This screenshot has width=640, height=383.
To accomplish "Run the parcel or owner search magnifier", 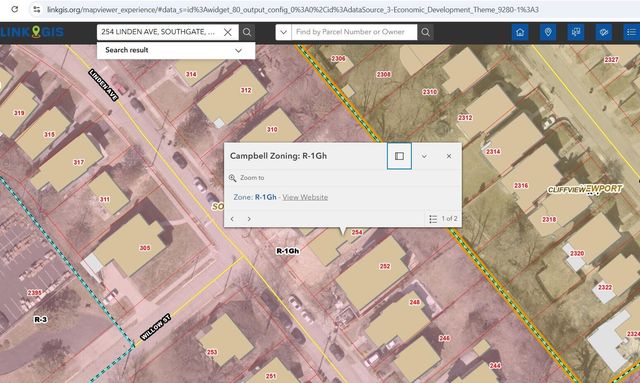I will click(425, 32).
